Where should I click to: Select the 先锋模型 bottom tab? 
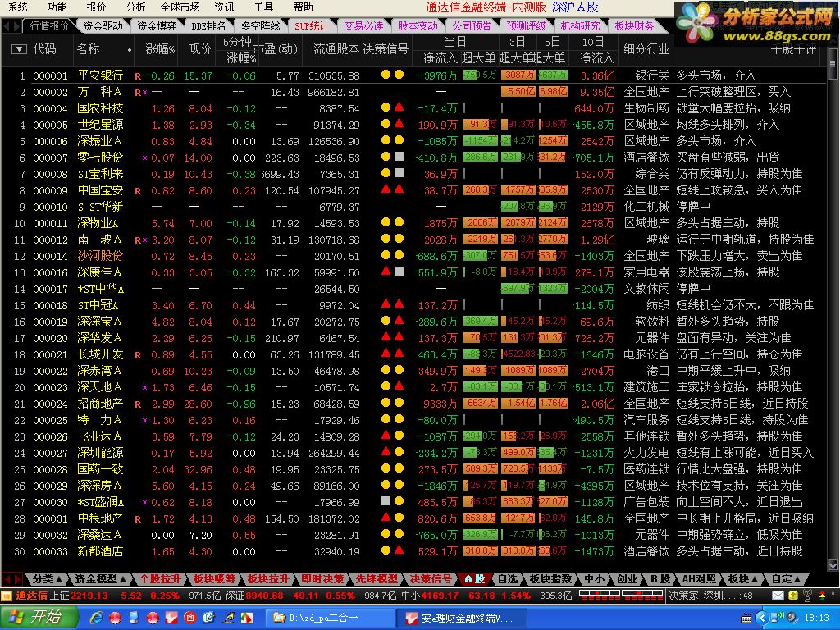[377, 579]
